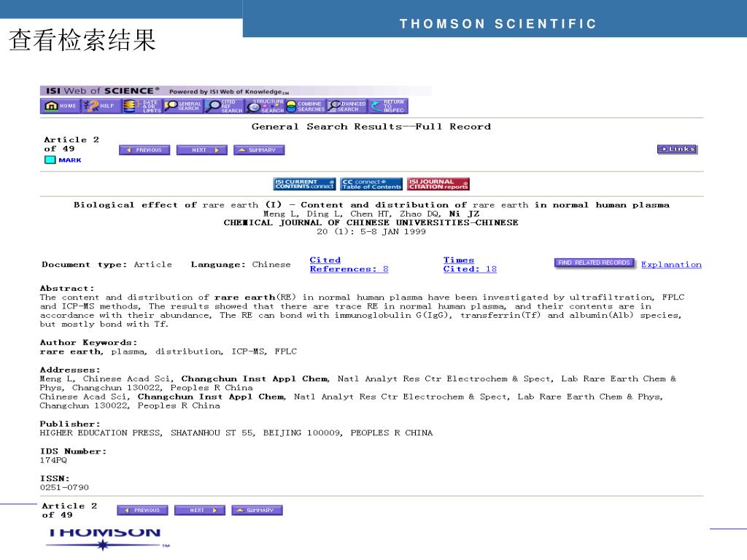Click the bottom Next article button
Screen dimensions: 747x560
tap(200, 510)
